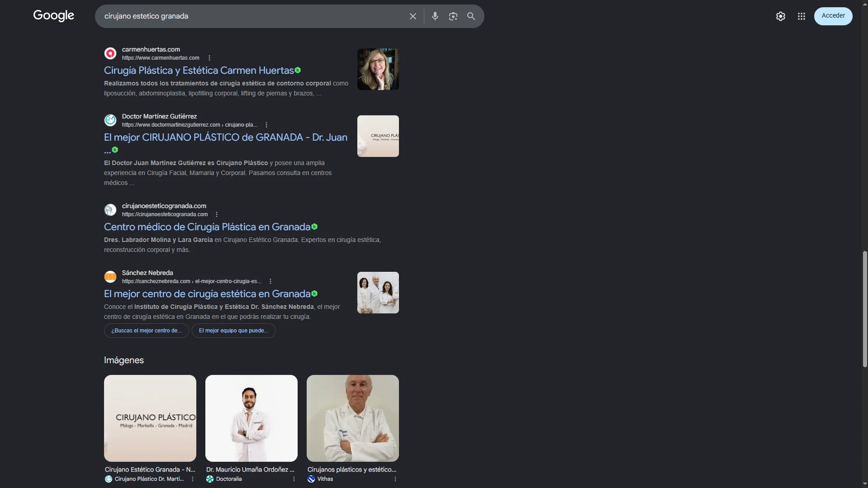Click the Doctor Martínez Gutiérrez favicon
The image size is (868, 488).
(110, 120)
